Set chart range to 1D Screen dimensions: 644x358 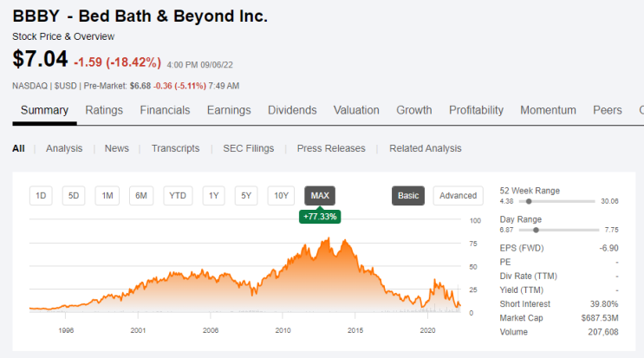(x=41, y=196)
